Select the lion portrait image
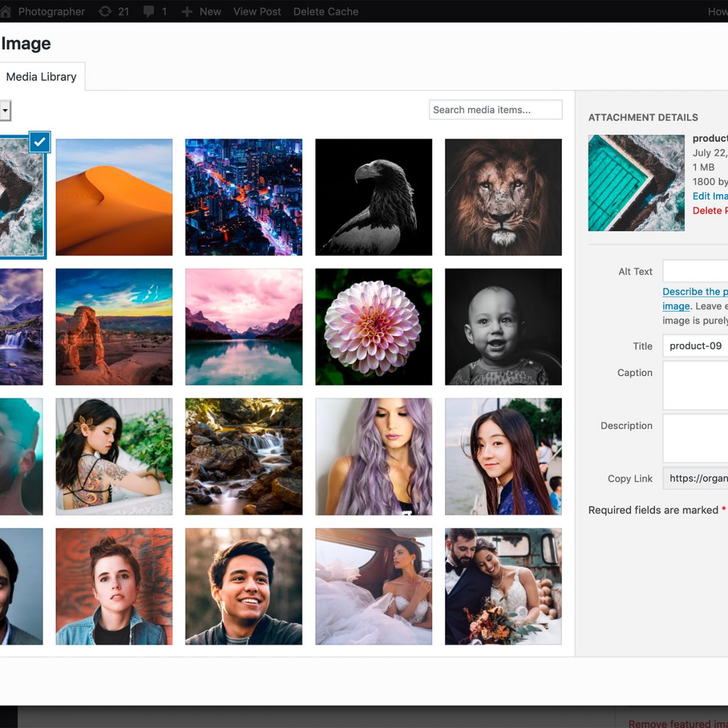This screenshot has width=728, height=728. [504, 197]
